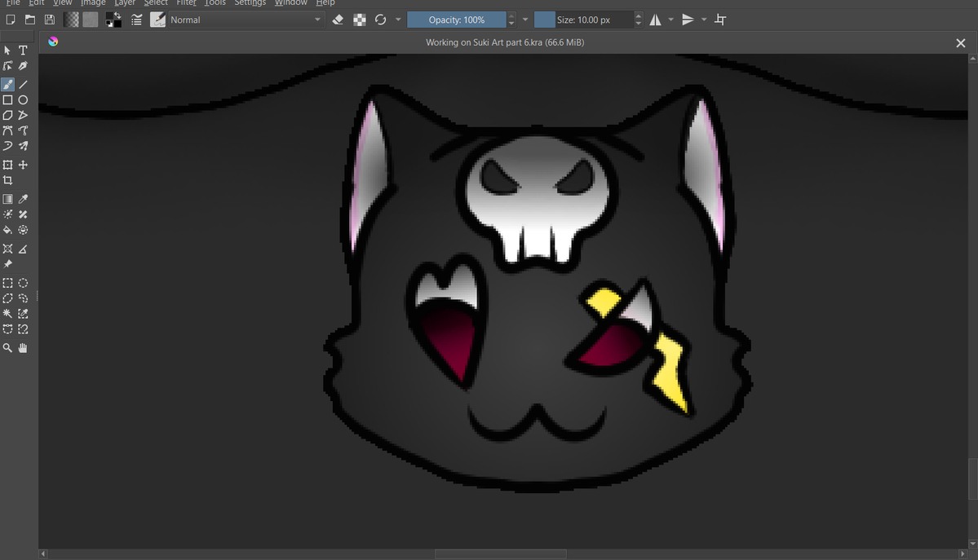Toggle wrap around mode
This screenshot has width=978, height=560.
pyautogui.click(x=720, y=20)
